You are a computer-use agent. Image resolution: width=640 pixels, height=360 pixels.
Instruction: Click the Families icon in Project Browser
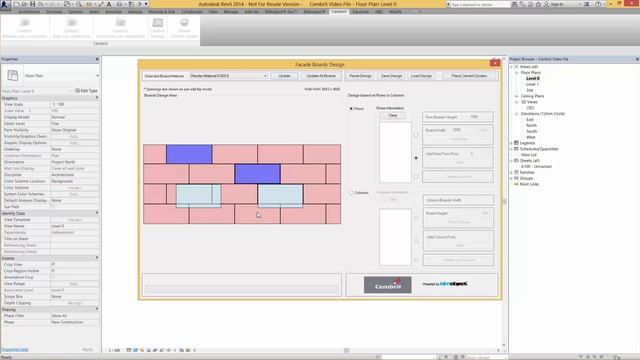pos(516,172)
